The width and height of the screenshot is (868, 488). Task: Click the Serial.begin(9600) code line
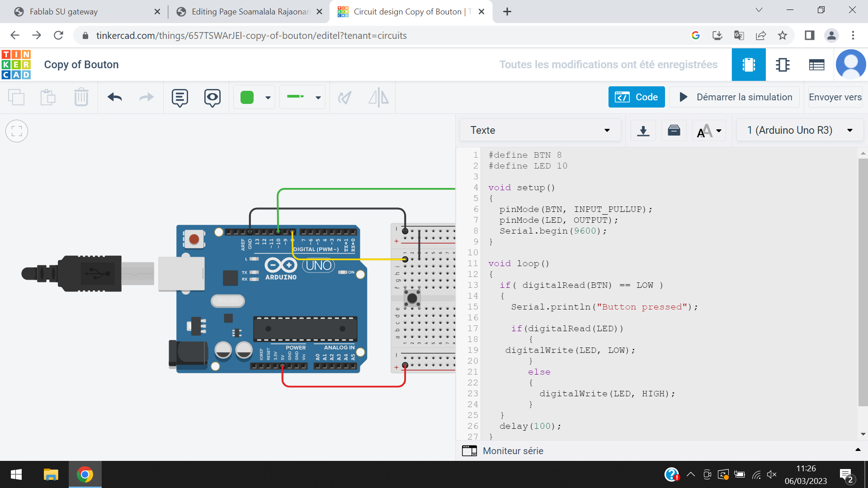coord(553,231)
